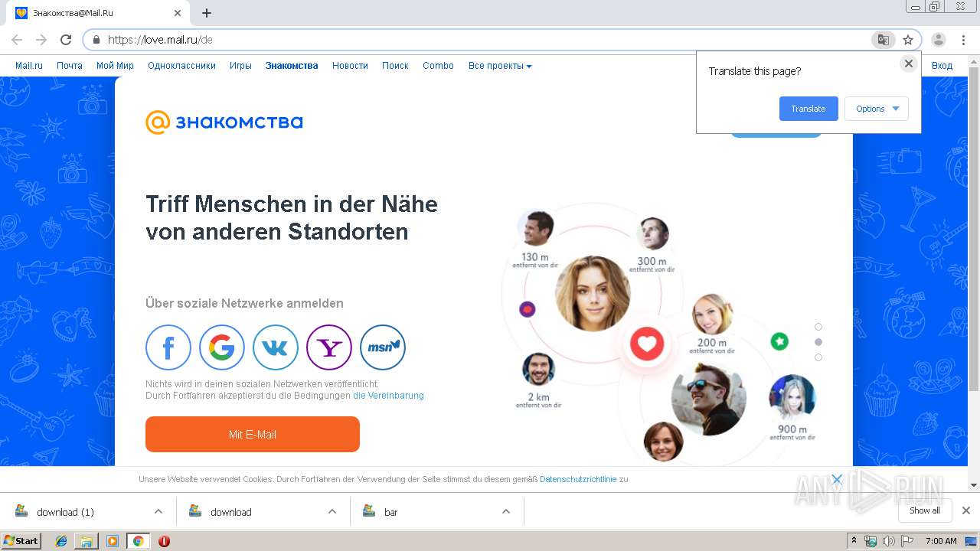Open Internet Explorer from the taskbar
980x551 pixels.
tap(61, 541)
